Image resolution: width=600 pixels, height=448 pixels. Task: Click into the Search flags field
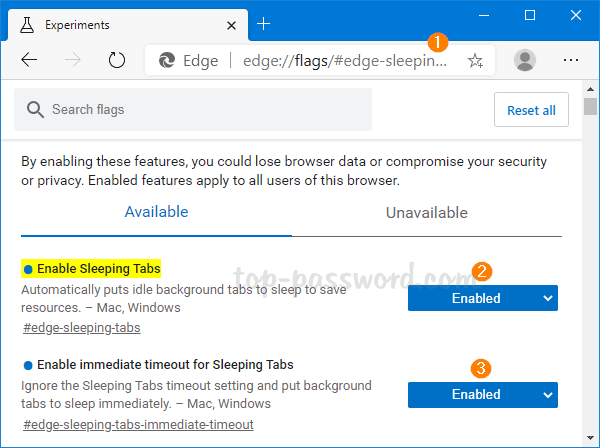coord(200,109)
